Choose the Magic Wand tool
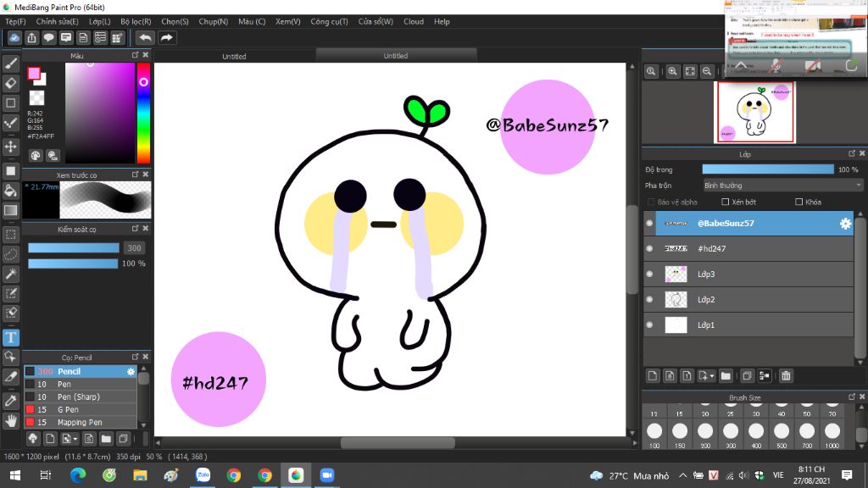Screen dimensions: 868x488 pos(11,274)
